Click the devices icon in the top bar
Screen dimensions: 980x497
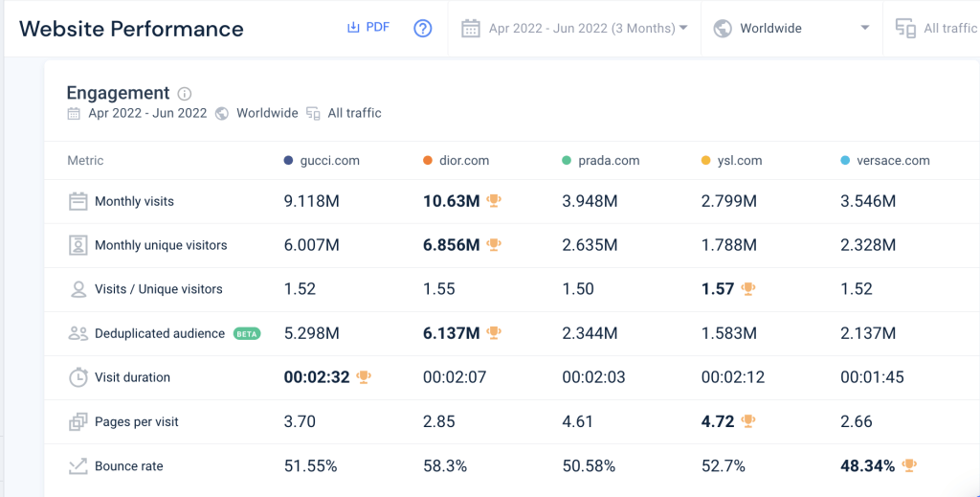pyautogui.click(x=905, y=28)
